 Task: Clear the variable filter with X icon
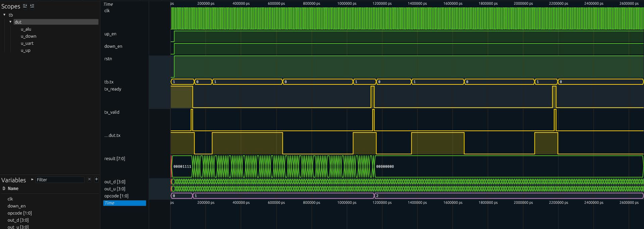click(89, 179)
